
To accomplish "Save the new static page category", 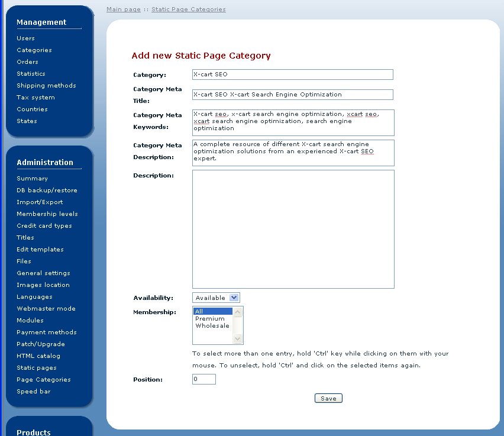I will [328, 398].
